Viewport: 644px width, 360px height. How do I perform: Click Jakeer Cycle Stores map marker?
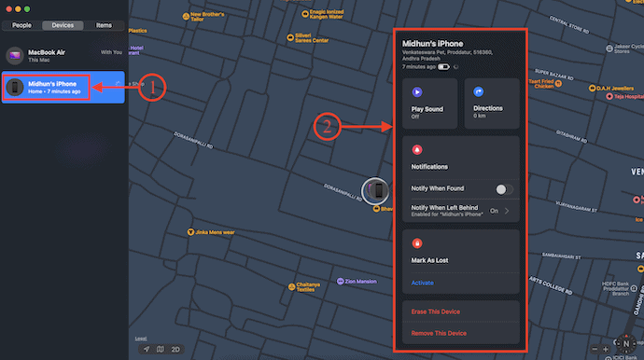(609, 48)
